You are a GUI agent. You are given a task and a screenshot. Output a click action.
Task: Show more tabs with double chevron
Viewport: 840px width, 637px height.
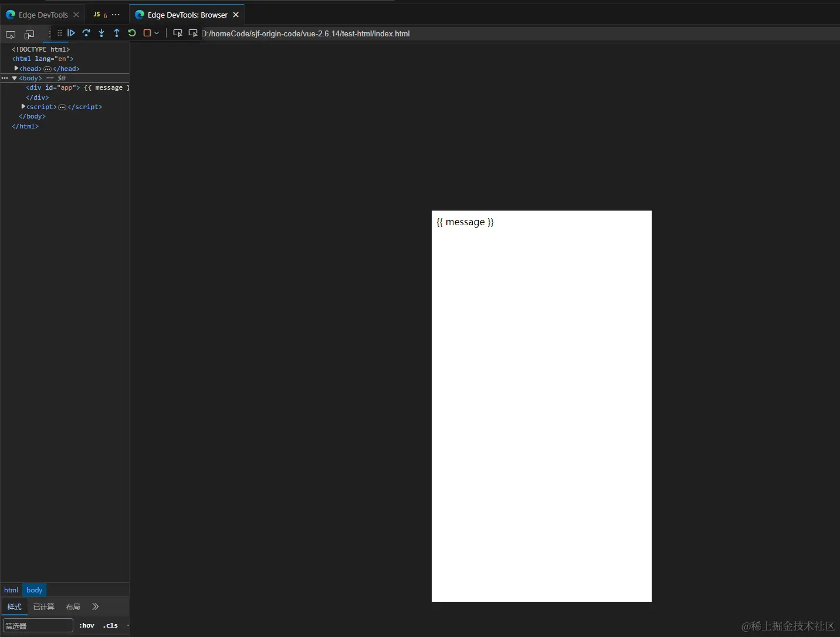96,606
